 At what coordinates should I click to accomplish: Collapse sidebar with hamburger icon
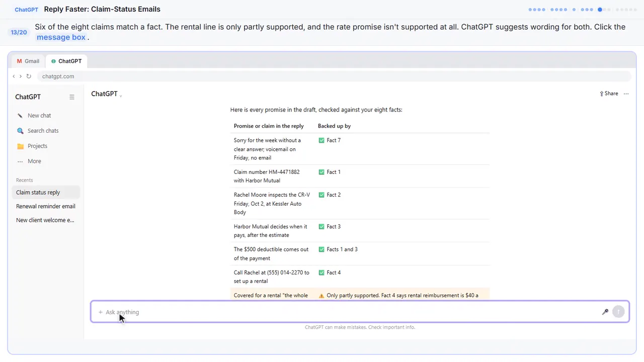tap(72, 97)
